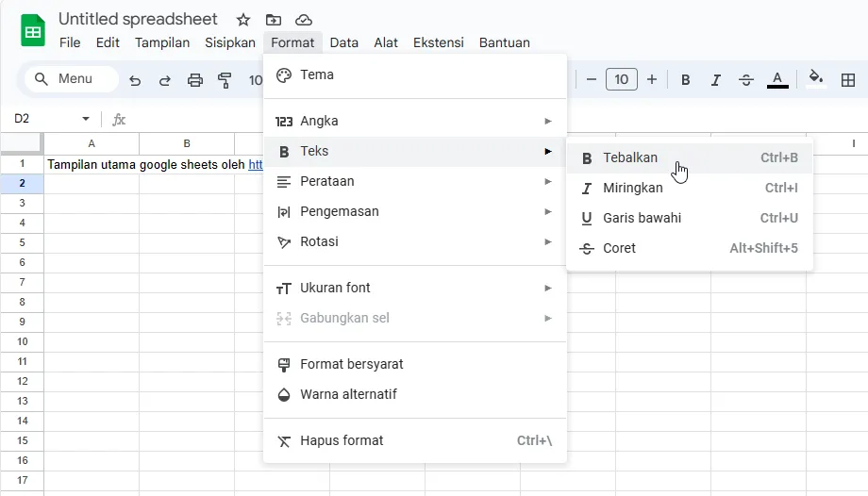The image size is (868, 496).
Task: Click the star icon to bookmark spreadsheet
Action: [x=243, y=20]
